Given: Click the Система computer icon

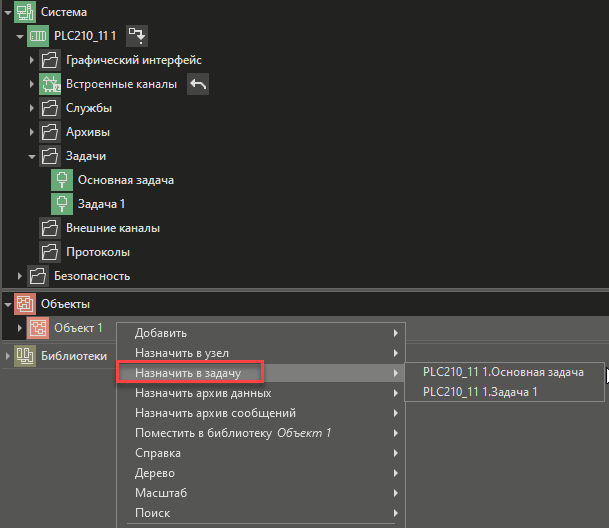Looking at the screenshot, I should click(x=25, y=12).
